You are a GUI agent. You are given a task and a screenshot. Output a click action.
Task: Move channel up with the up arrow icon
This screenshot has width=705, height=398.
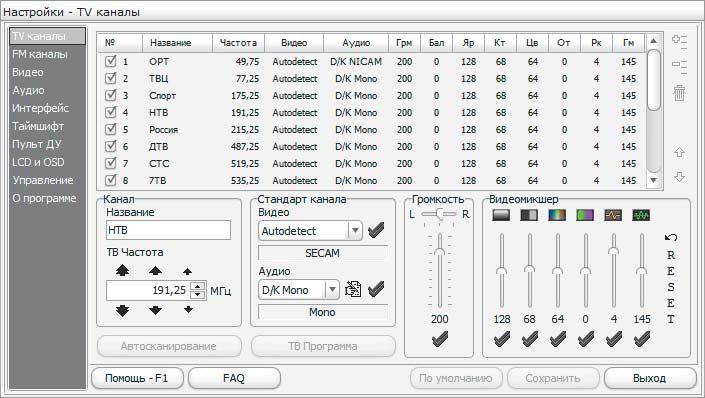(x=679, y=152)
